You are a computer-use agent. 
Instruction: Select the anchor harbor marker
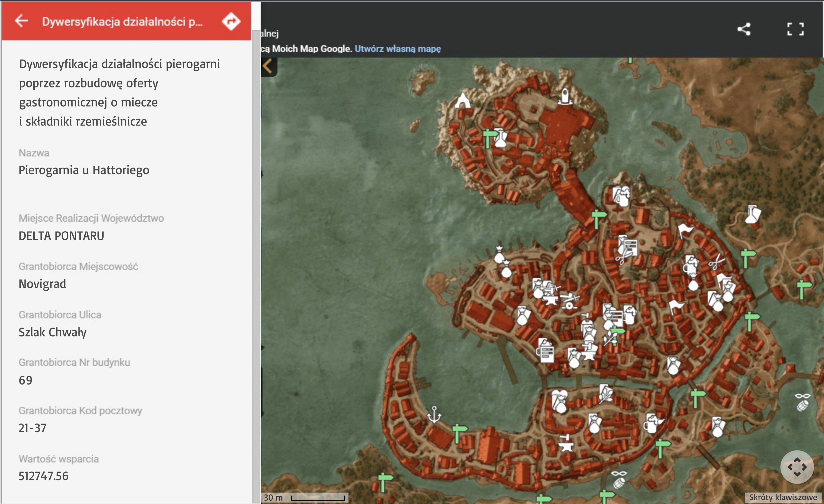(434, 414)
